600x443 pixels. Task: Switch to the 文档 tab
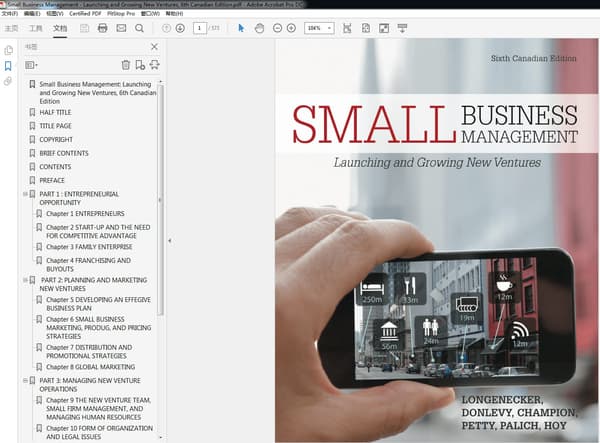click(x=60, y=28)
